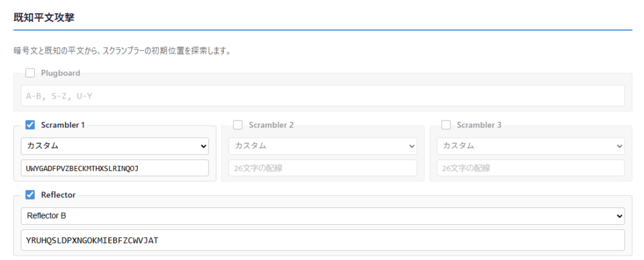Expand the Reflector B dropdown

[323, 216]
